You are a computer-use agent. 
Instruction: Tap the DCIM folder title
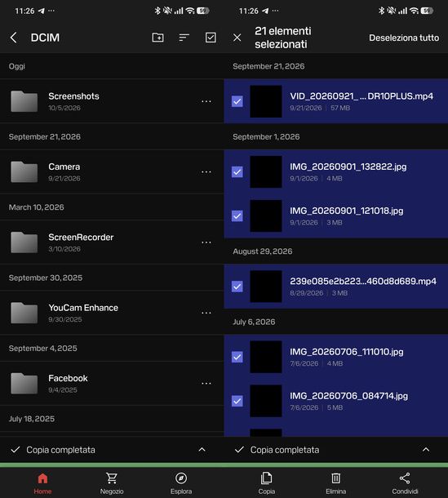(45, 38)
